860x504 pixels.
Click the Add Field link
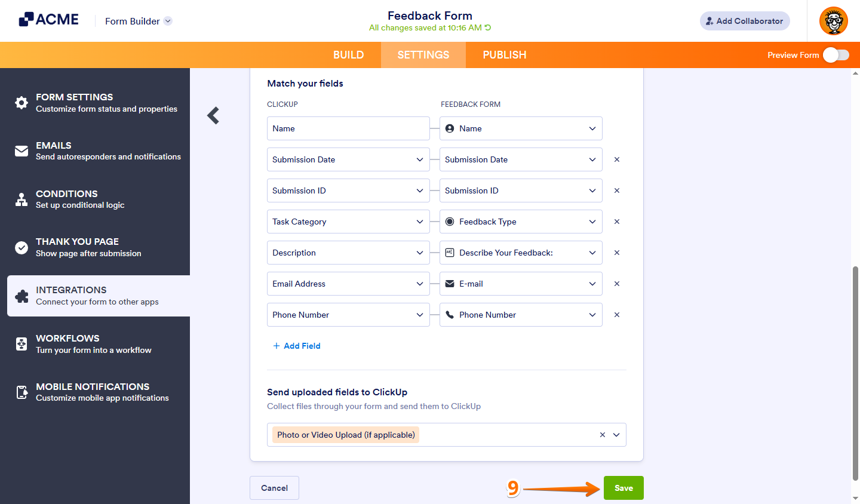click(297, 346)
